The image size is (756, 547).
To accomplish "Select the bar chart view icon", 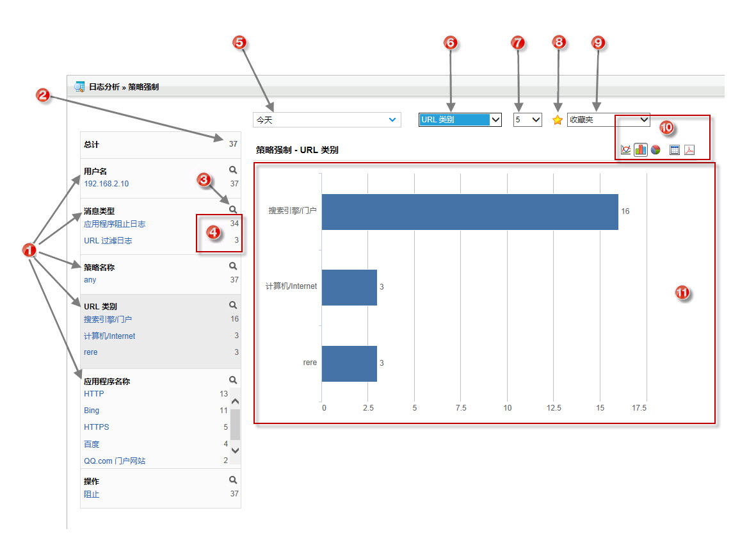I will coord(640,150).
